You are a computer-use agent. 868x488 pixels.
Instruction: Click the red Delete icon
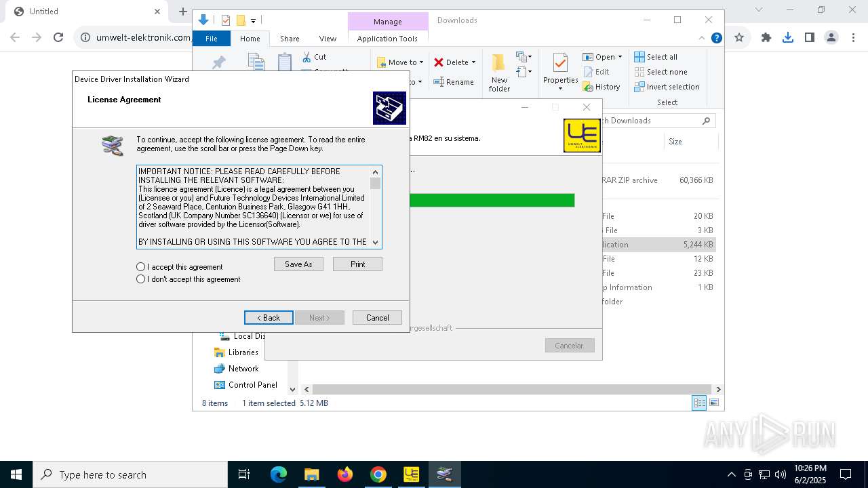pos(439,62)
